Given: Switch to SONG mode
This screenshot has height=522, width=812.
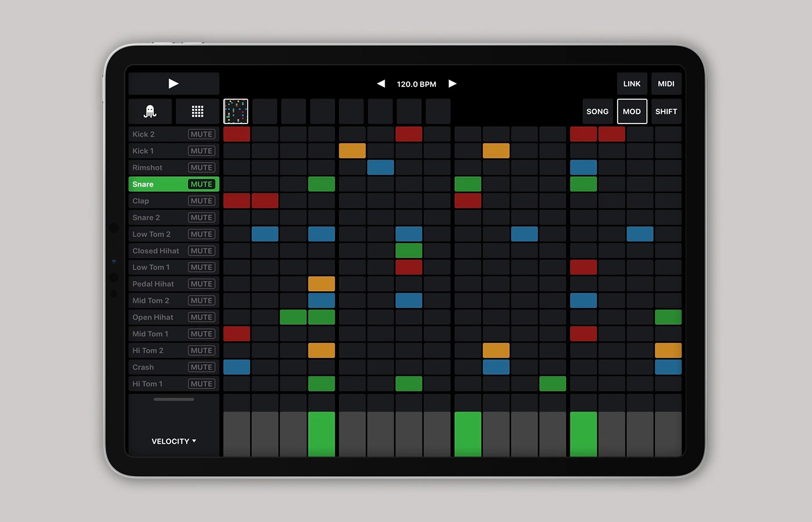Looking at the screenshot, I should [597, 111].
